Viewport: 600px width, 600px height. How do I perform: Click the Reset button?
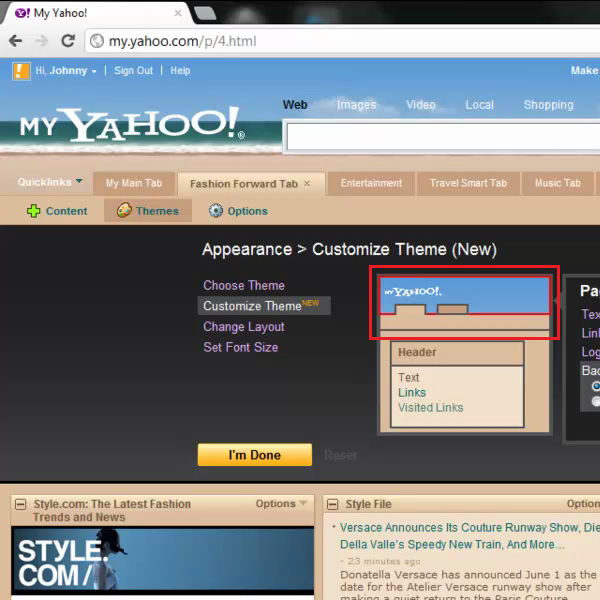coord(340,455)
